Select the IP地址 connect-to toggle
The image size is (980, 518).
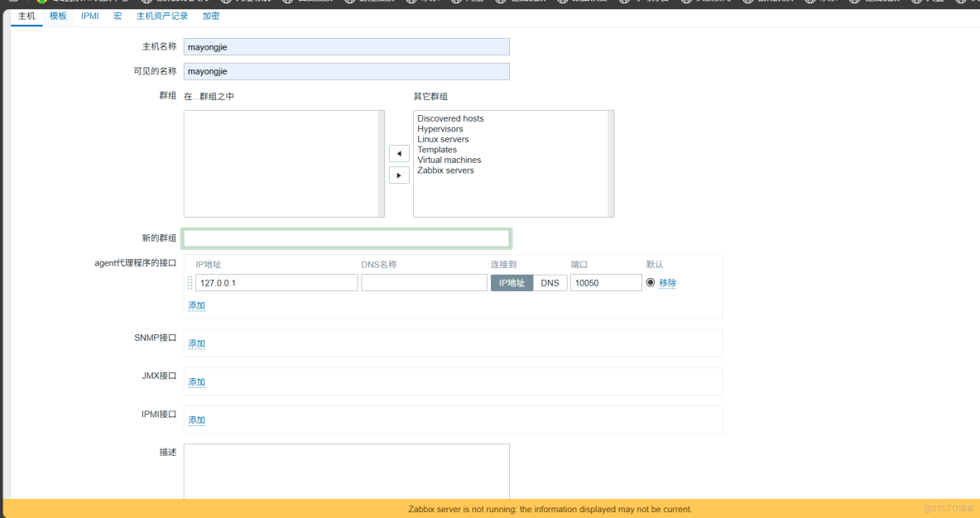(512, 283)
